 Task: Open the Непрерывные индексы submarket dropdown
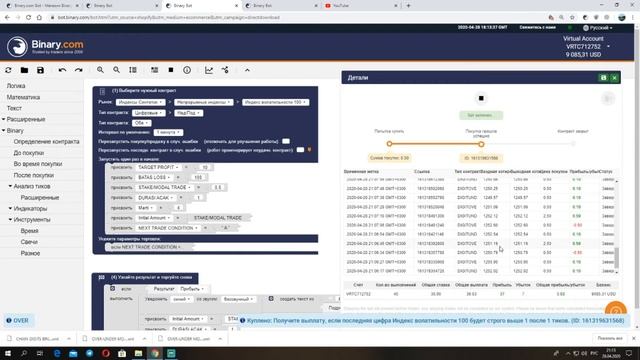click(x=204, y=102)
